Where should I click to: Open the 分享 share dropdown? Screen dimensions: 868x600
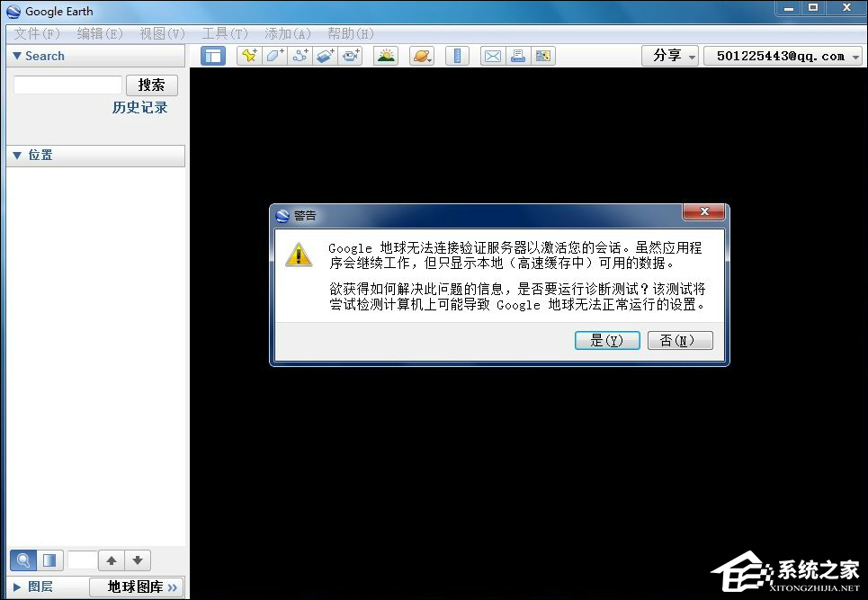coord(670,55)
